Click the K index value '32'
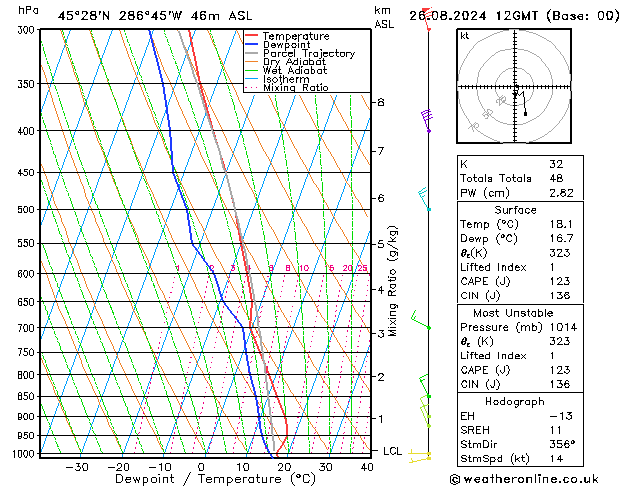This screenshot has width=629, height=486. point(556,164)
